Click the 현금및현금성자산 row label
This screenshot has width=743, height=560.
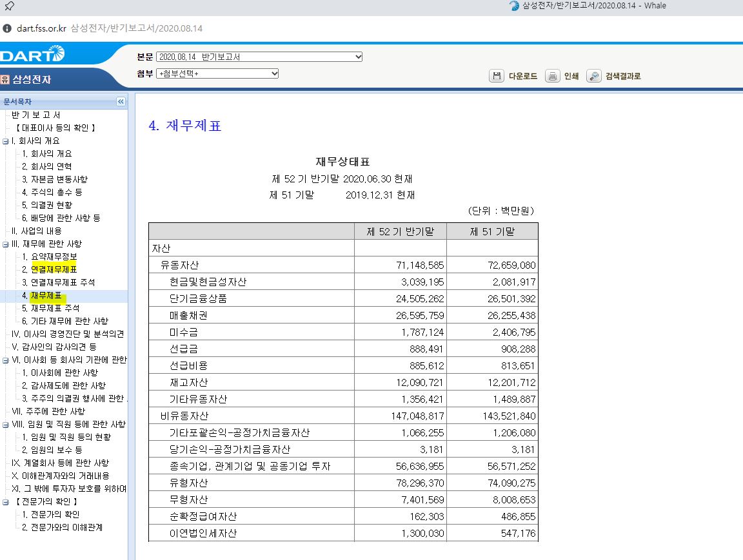click(208, 282)
